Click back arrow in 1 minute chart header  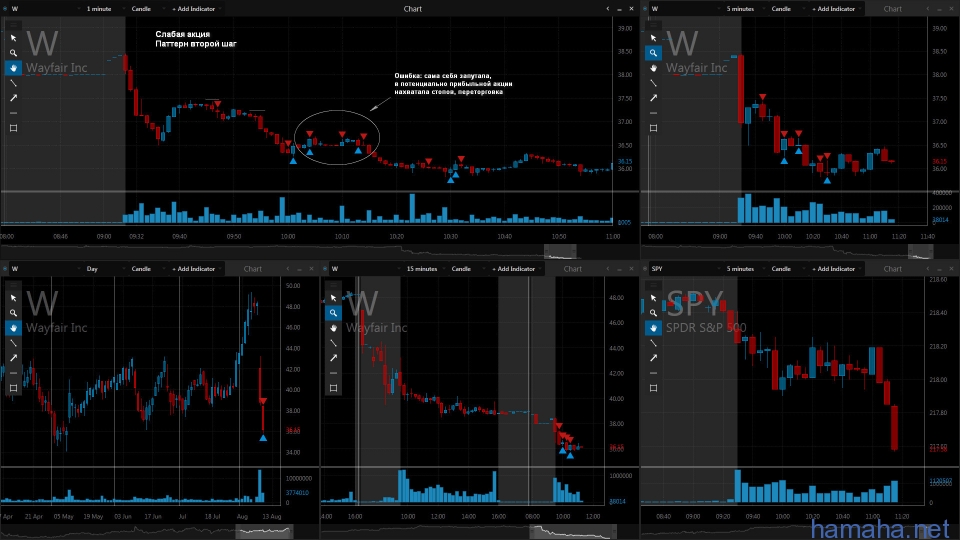[x=607, y=9]
